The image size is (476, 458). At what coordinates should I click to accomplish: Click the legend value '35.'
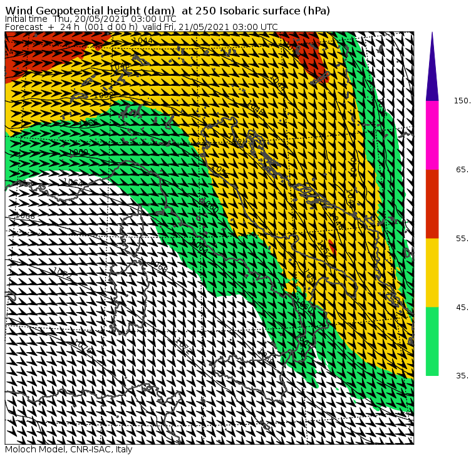[x=463, y=376]
